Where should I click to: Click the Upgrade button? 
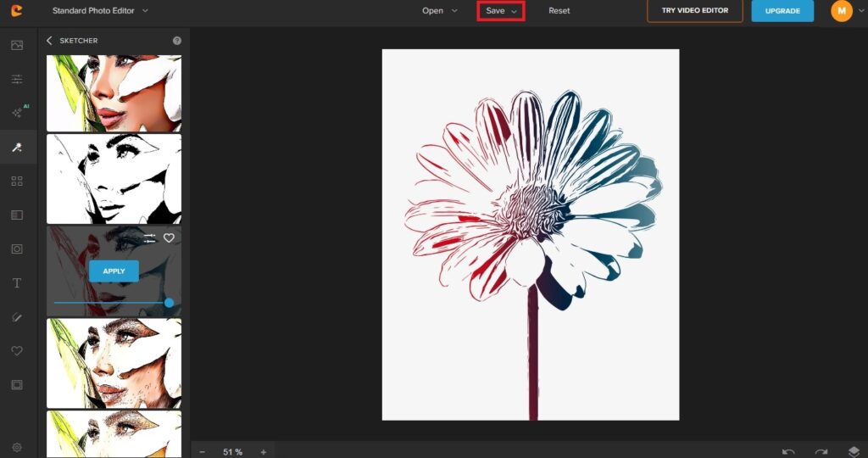(x=782, y=10)
